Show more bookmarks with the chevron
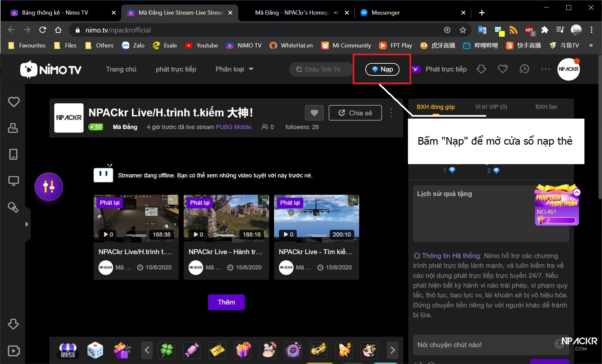The image size is (602, 364). pos(591,45)
